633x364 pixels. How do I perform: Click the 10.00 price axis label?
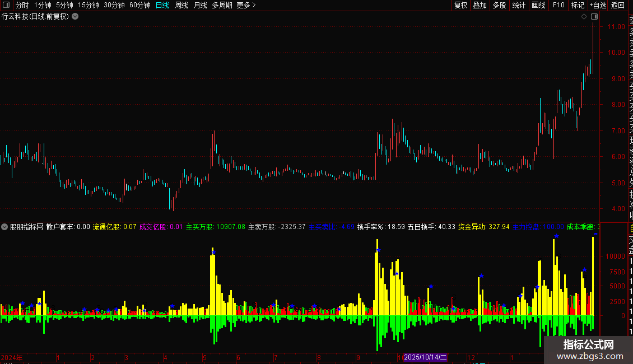click(x=616, y=53)
